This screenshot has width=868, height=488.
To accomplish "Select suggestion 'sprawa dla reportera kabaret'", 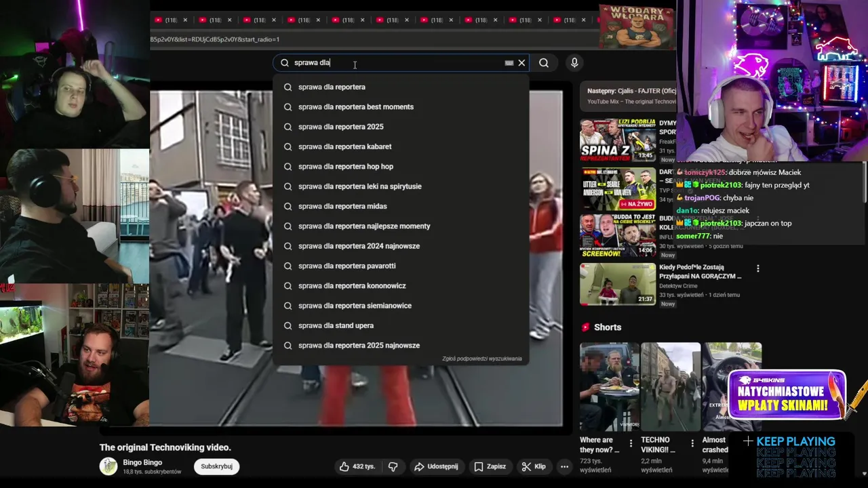I will point(401,146).
